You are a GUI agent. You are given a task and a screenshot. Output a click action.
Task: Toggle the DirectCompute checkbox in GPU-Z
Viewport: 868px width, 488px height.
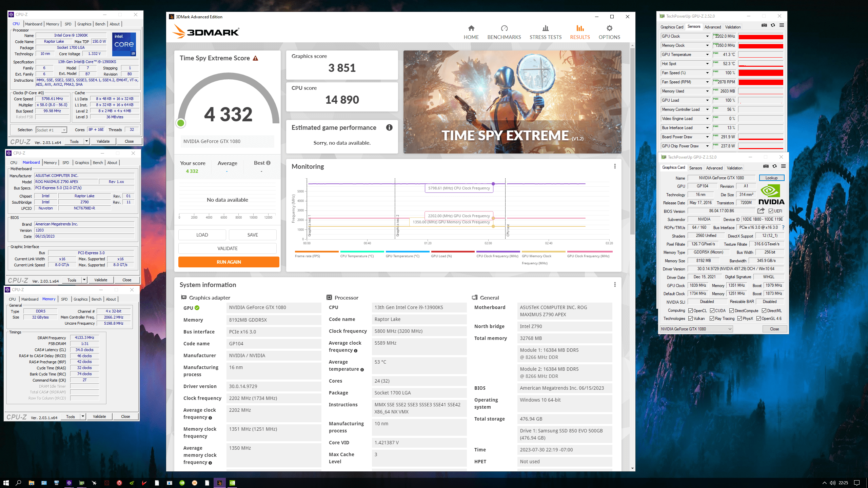pos(731,311)
